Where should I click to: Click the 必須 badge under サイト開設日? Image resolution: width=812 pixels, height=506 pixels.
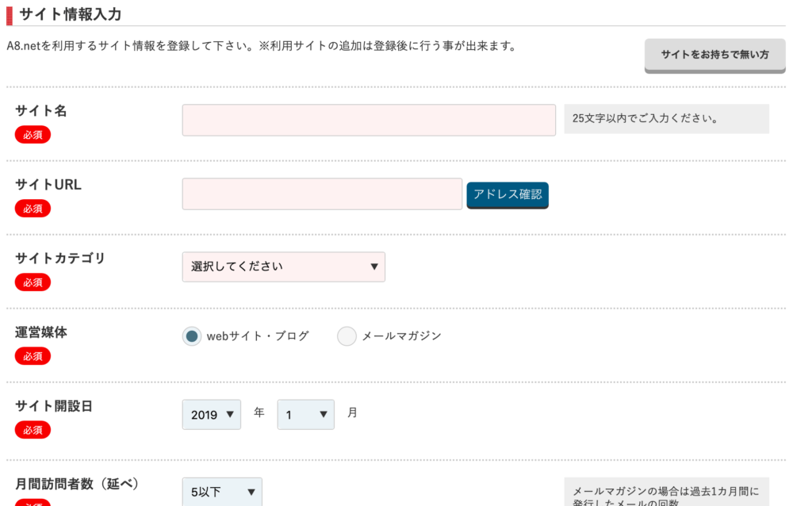tap(33, 430)
